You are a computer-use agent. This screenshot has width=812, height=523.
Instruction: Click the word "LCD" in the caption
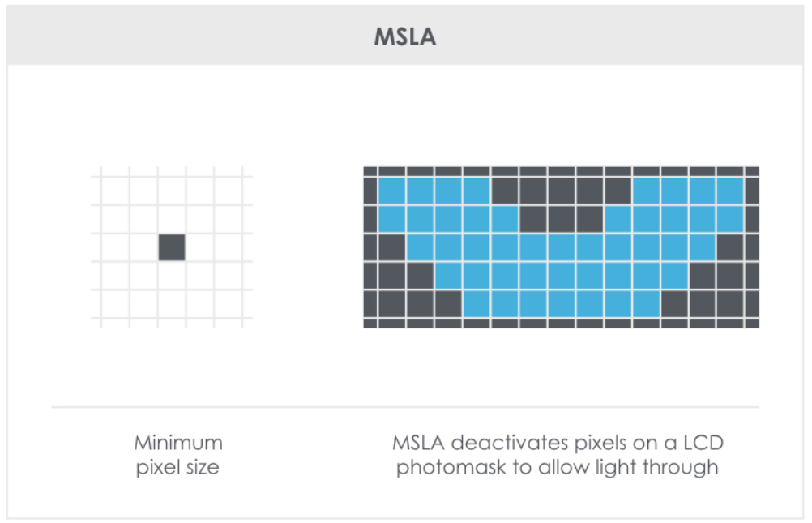(x=702, y=444)
